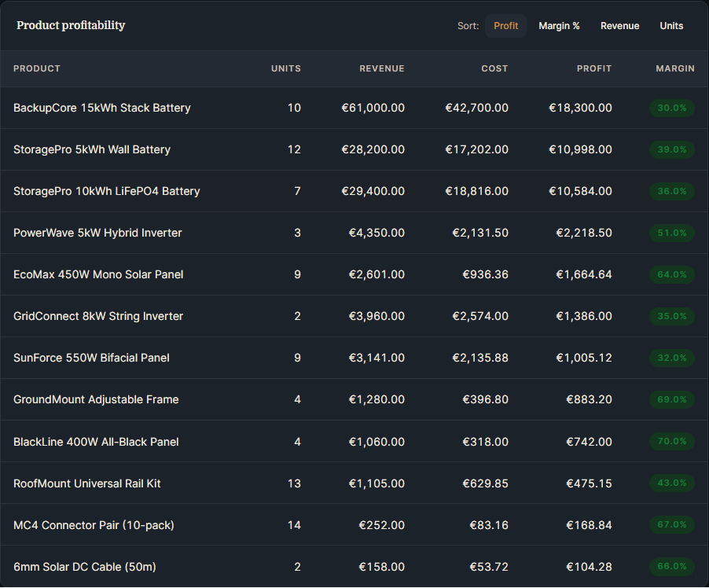Click cost value €83.16

coord(489,525)
